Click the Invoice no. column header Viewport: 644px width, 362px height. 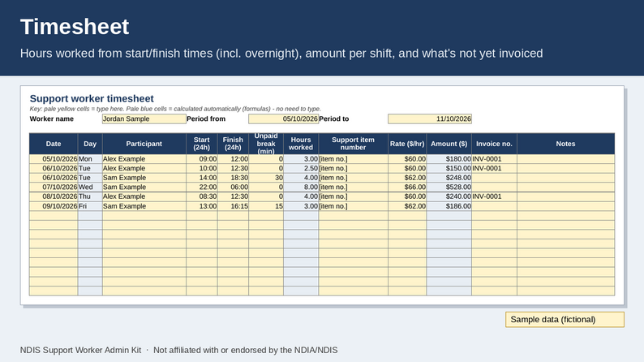(494, 144)
